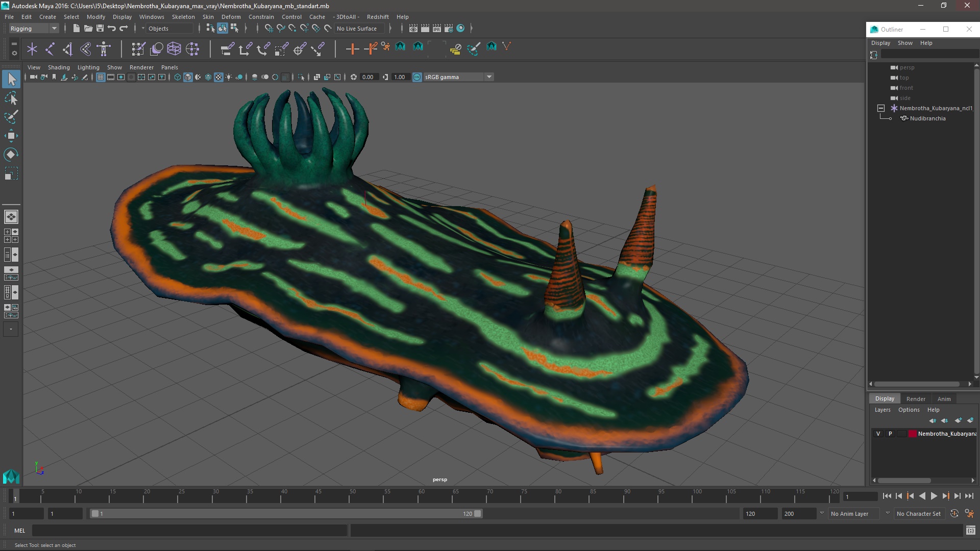
Task: Click the Create Joint tool icon
Action: (50, 49)
